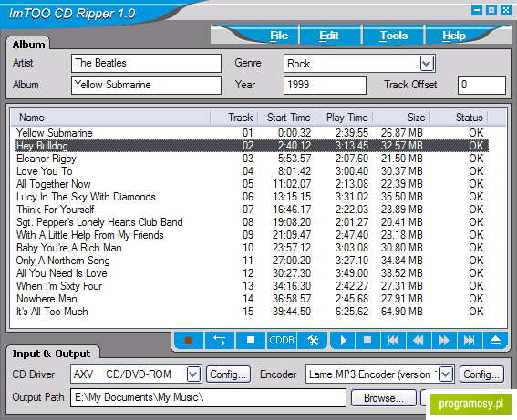Viewport: 517px width, 420px height.
Task: Skip to the previous track
Action: pos(393,340)
